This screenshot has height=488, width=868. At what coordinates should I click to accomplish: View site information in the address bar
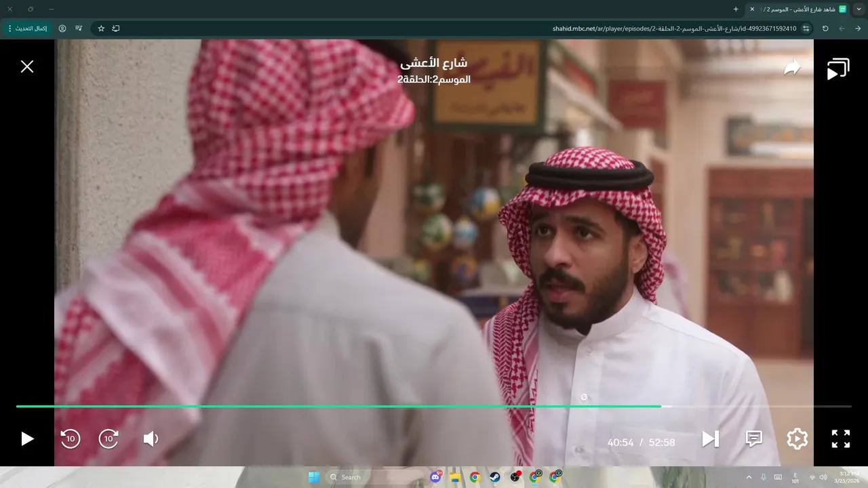[806, 28]
